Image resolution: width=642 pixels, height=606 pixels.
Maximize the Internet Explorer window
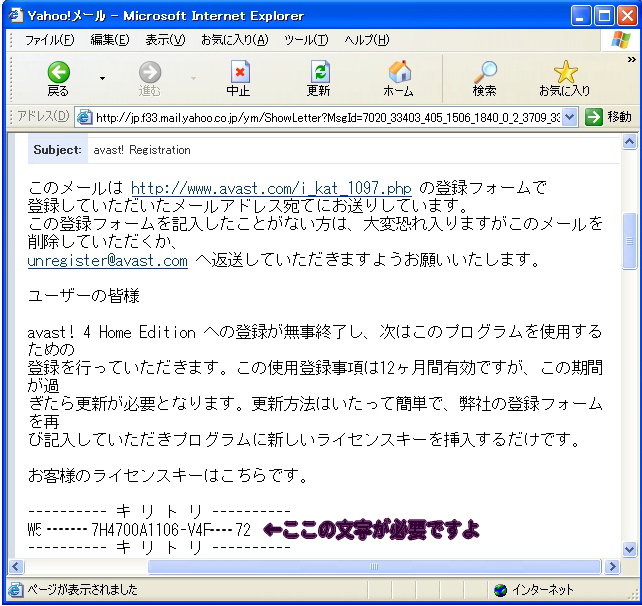click(604, 16)
